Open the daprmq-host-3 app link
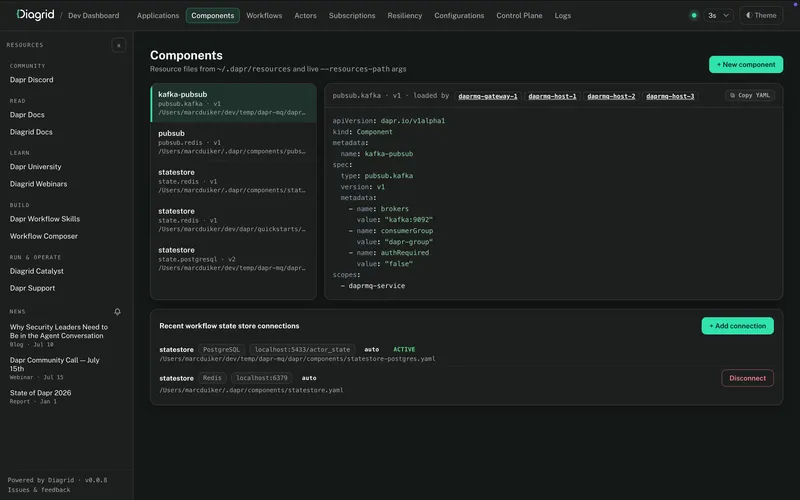 pyautogui.click(x=670, y=96)
